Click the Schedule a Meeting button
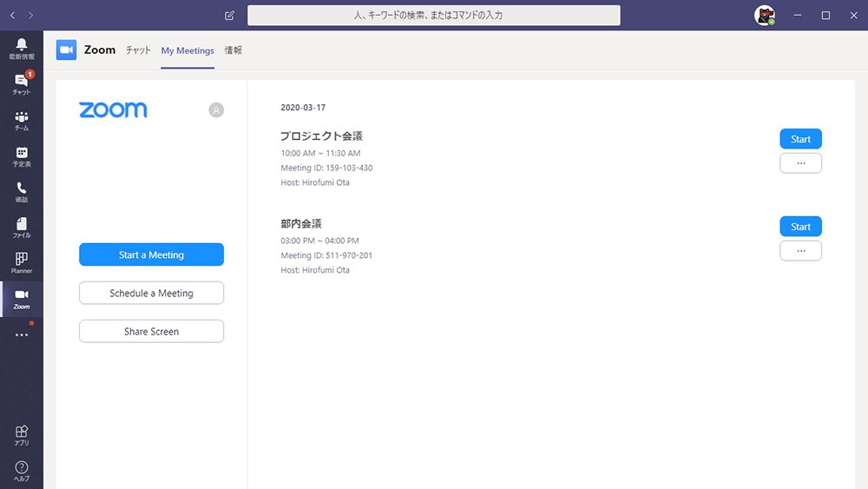Image resolution: width=868 pixels, height=489 pixels. (151, 293)
